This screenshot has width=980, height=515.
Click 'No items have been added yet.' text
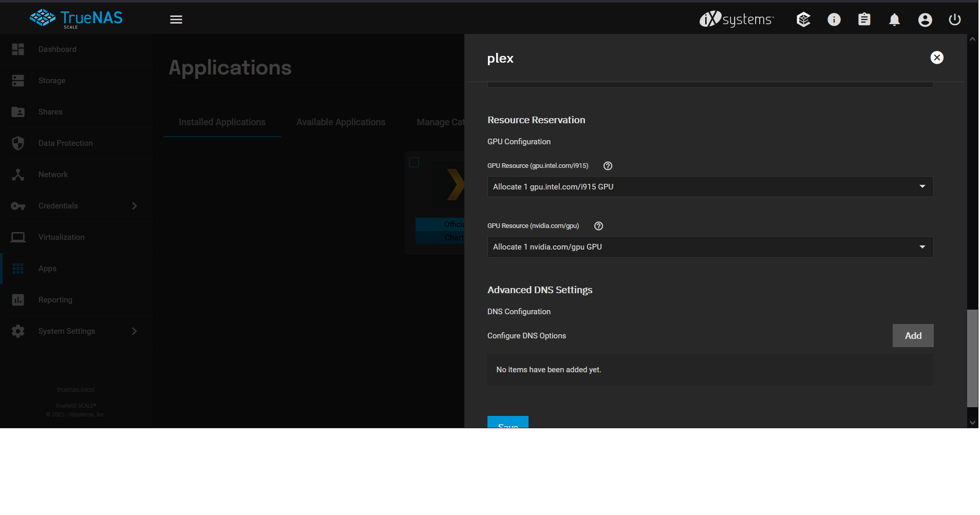tap(549, 370)
